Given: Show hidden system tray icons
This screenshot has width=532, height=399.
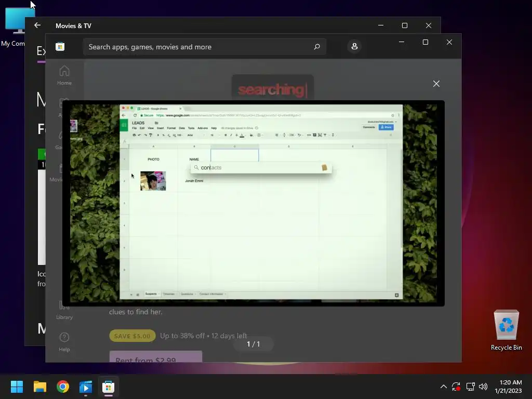Looking at the screenshot, I should [444, 387].
